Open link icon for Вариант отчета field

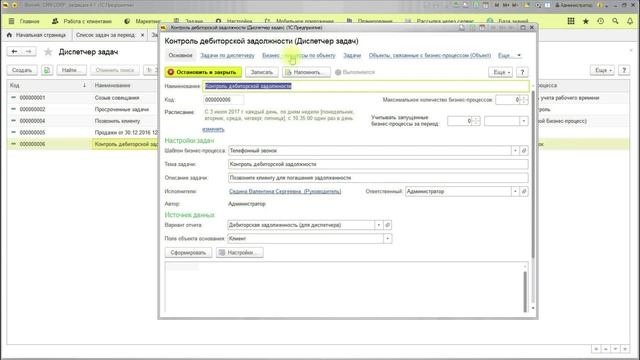tap(388, 225)
